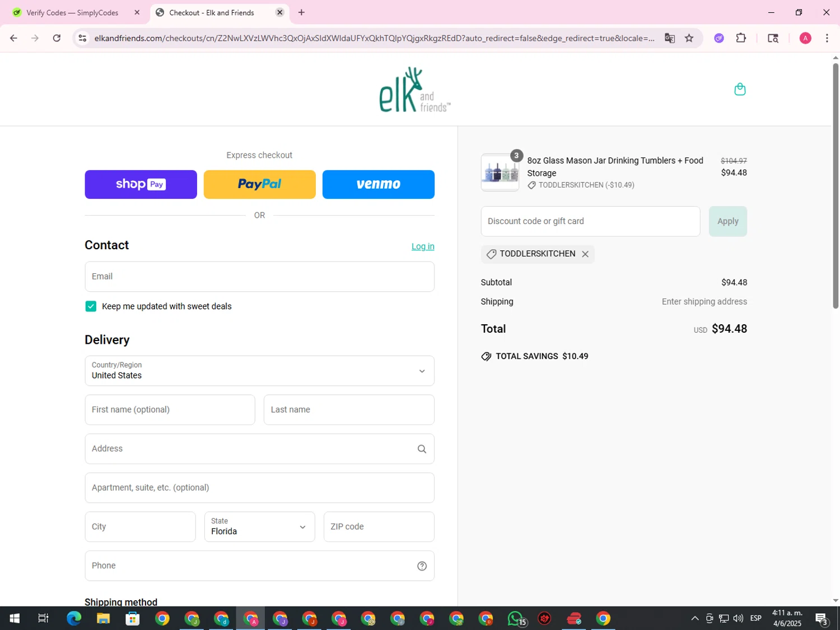Click the Mason Jar product thumbnail
840x630 pixels.
coord(500,172)
